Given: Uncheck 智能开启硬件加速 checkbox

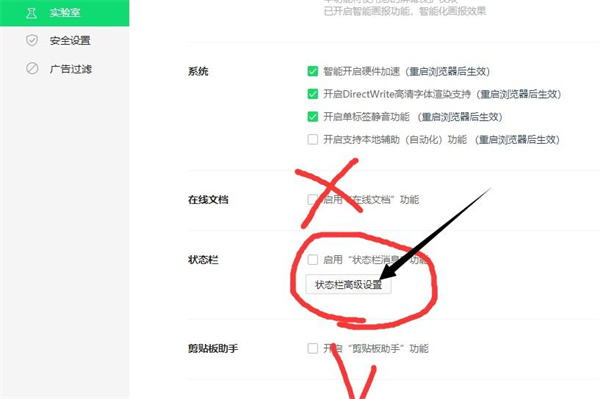Looking at the screenshot, I should click(313, 71).
